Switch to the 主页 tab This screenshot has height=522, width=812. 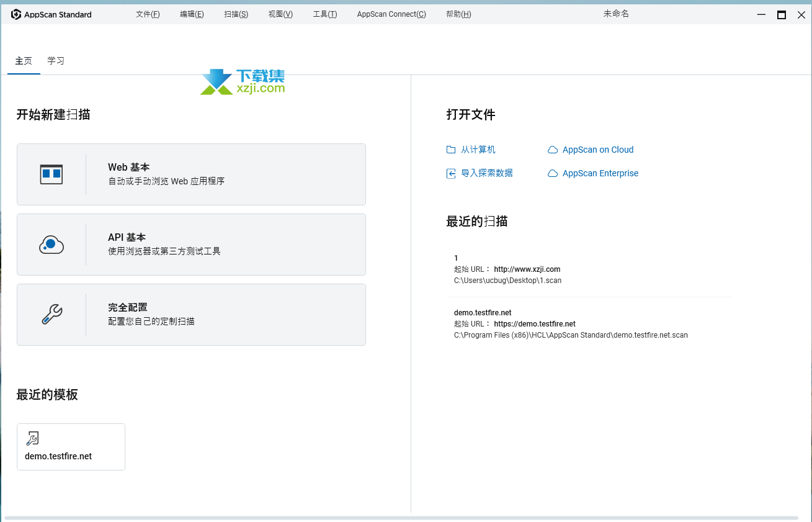[24, 61]
